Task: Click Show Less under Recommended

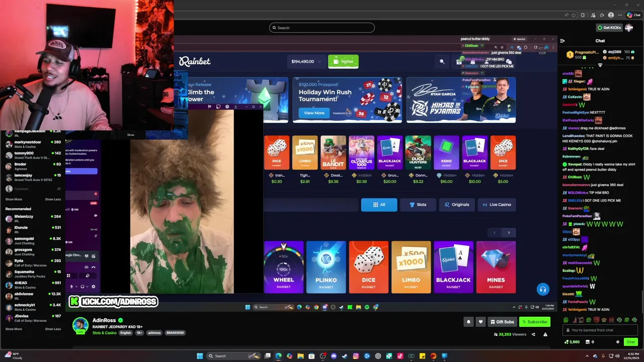Action: point(53,329)
